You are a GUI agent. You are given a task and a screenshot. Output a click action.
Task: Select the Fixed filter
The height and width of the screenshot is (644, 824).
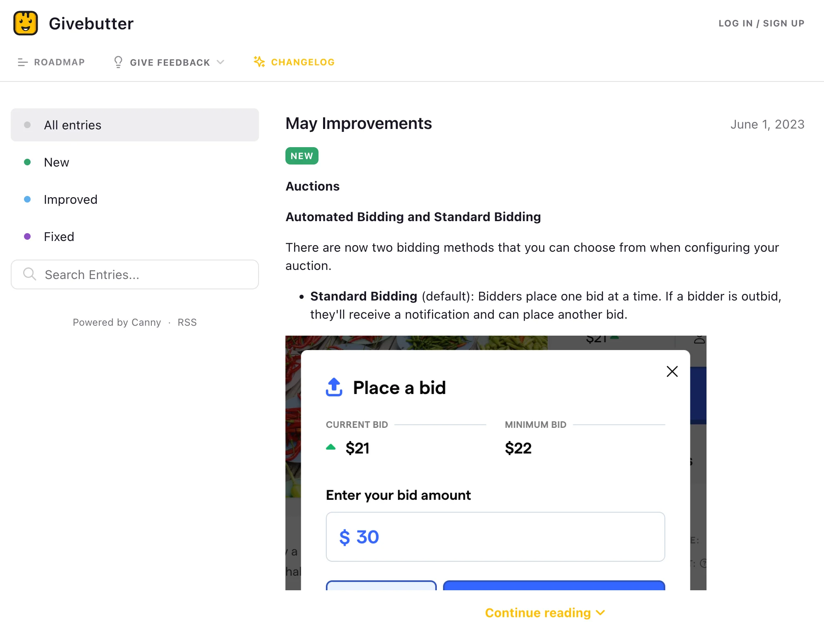click(x=59, y=236)
